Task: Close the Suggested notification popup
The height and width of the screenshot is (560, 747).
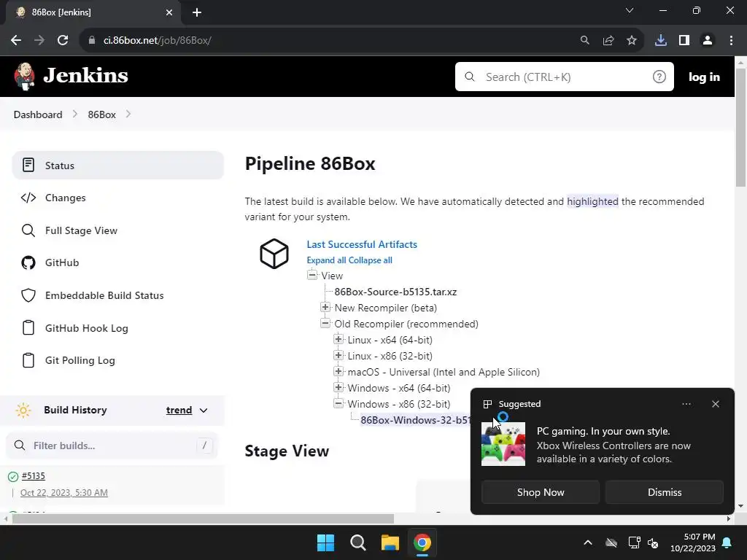Action: (x=715, y=404)
